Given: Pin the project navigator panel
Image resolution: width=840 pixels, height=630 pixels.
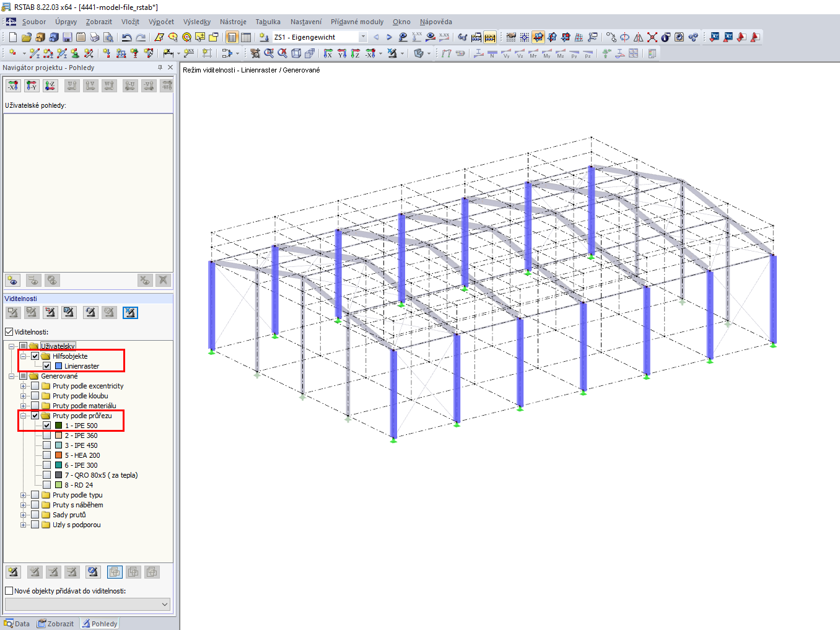Looking at the screenshot, I should click(160, 68).
